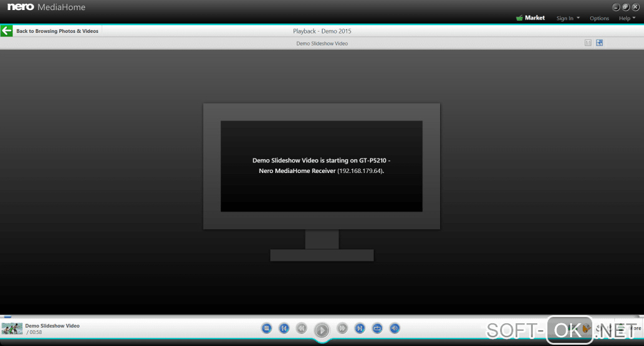Go back to Browsing Photos & Videos
The height and width of the screenshot is (346, 644).
click(x=57, y=31)
